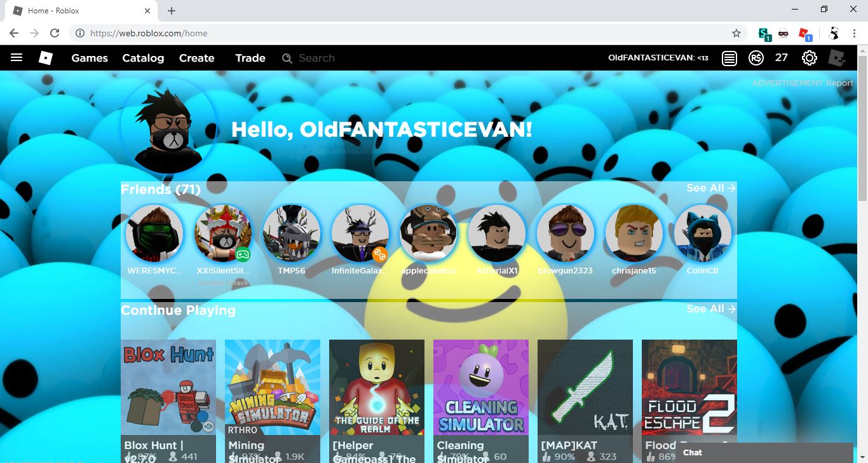
Task: Open the Chat bar
Action: click(x=764, y=453)
